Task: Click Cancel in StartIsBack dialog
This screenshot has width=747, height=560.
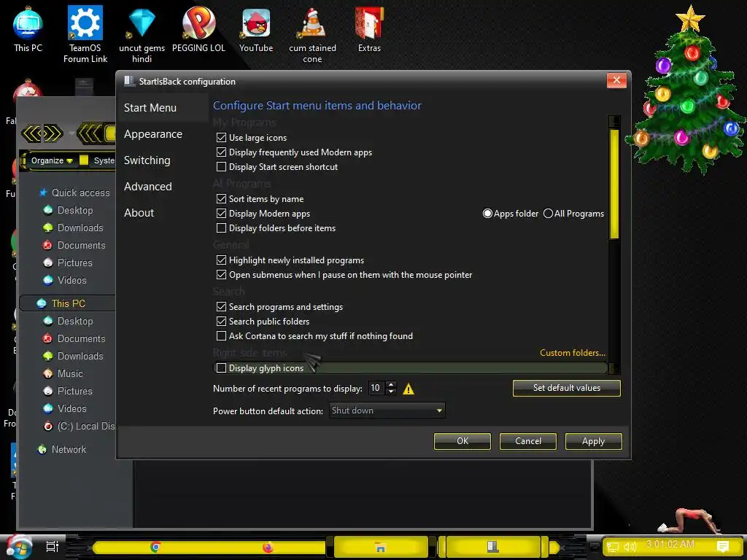Action: (528, 441)
